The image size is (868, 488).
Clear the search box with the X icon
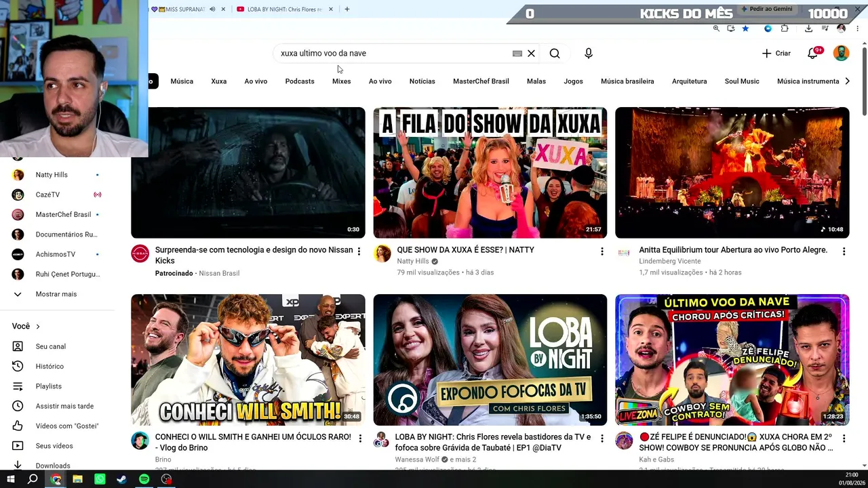(x=532, y=54)
